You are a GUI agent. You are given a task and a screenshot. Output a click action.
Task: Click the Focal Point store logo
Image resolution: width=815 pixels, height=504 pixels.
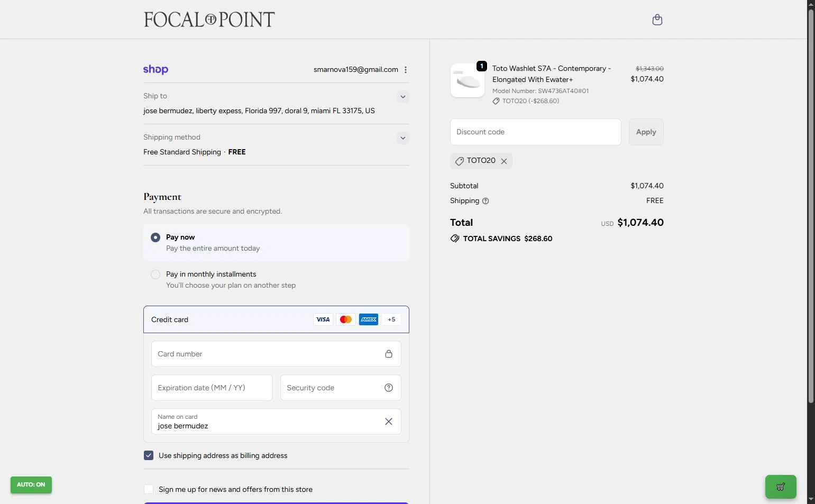pos(209,20)
